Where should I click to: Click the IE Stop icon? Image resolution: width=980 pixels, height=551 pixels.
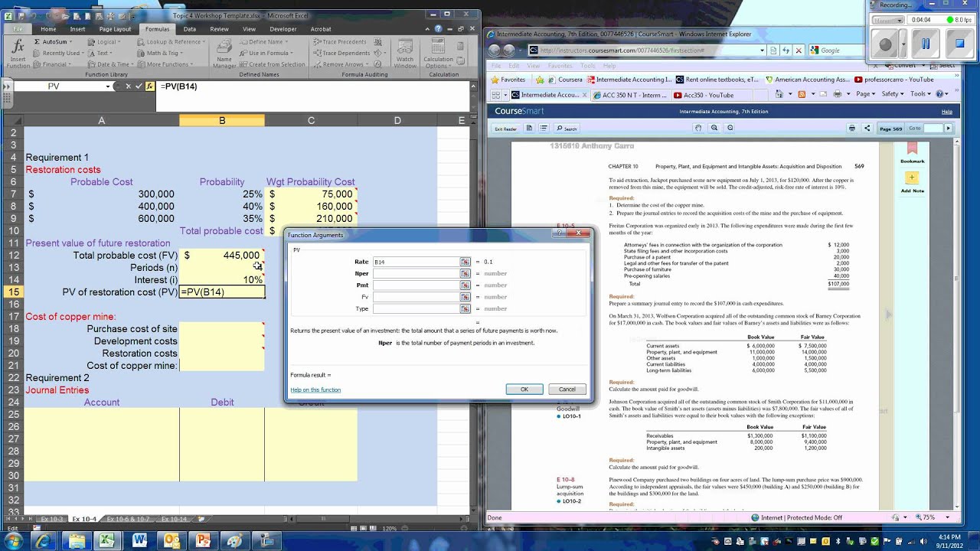click(799, 51)
